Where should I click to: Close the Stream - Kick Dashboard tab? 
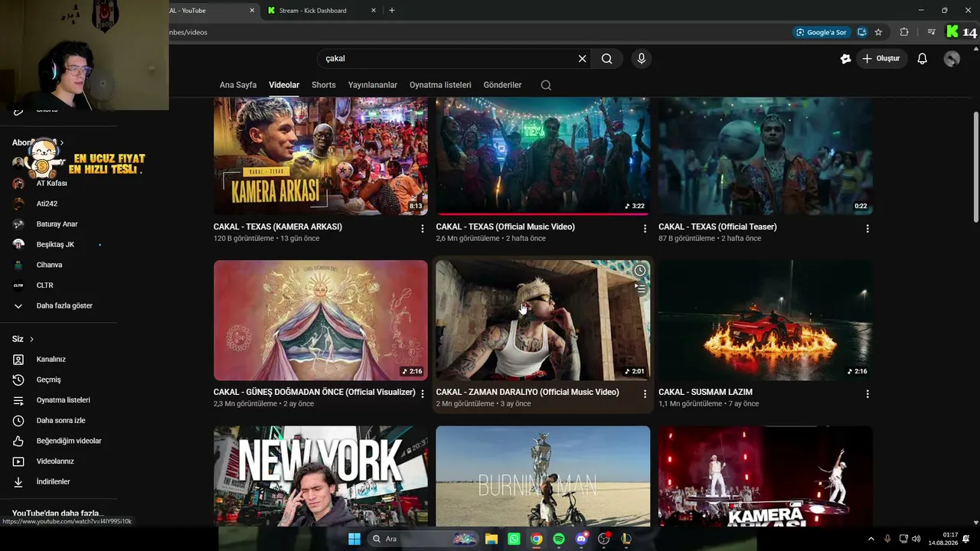click(x=373, y=11)
